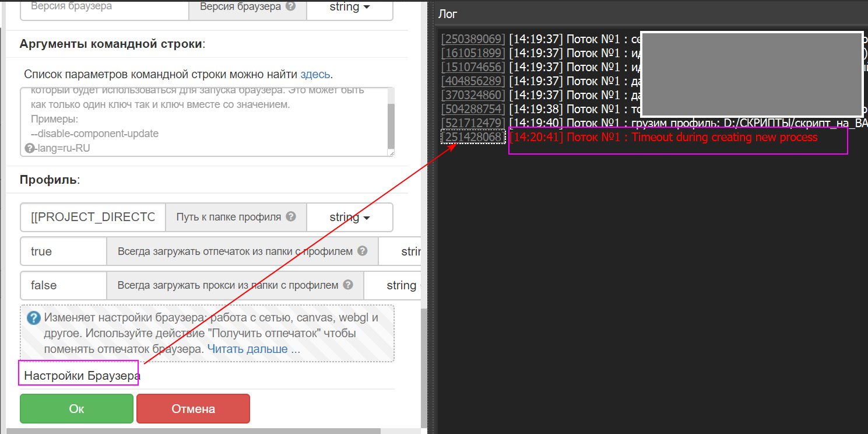Click help icon for Всегда загружать прокси
This screenshot has width=868, height=434.
[348, 285]
